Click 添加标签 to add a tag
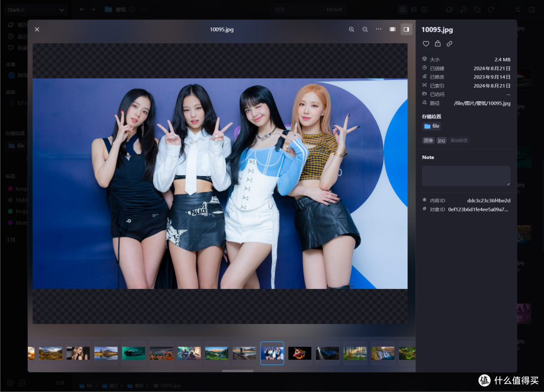544x392 pixels. [459, 140]
